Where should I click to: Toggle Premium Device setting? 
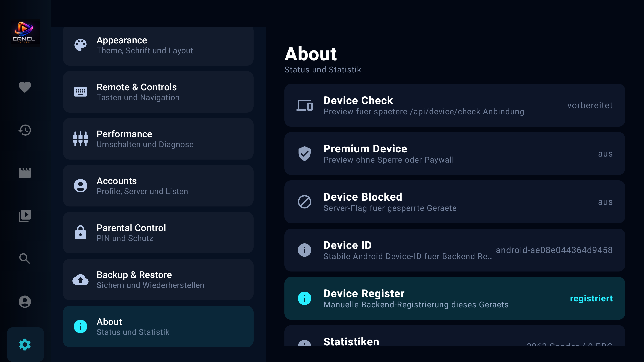coord(454,154)
